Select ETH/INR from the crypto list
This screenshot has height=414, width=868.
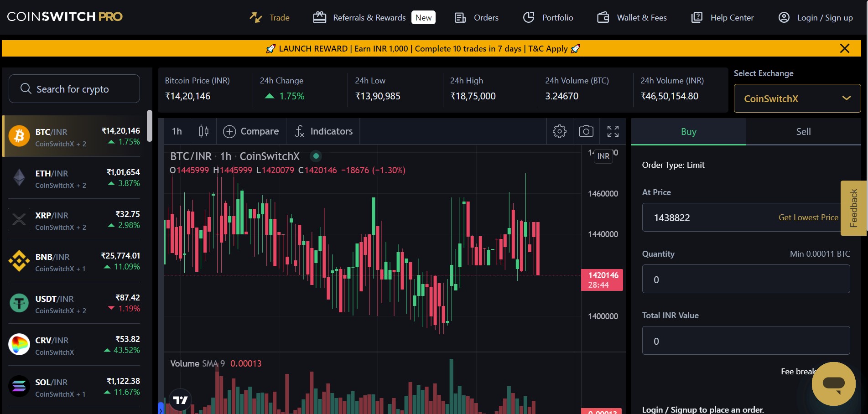[73, 179]
